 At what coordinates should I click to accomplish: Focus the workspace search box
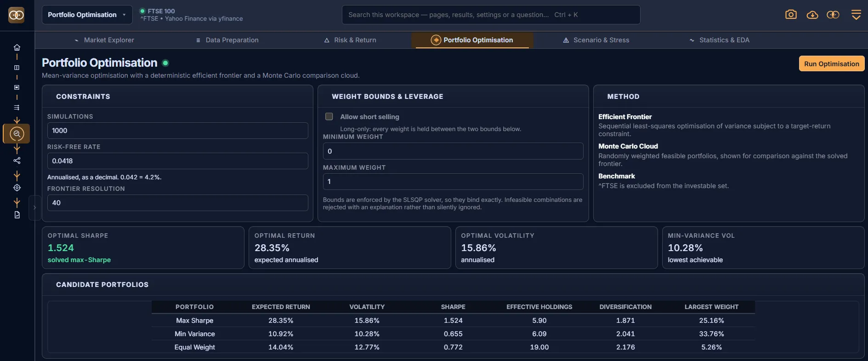point(491,15)
